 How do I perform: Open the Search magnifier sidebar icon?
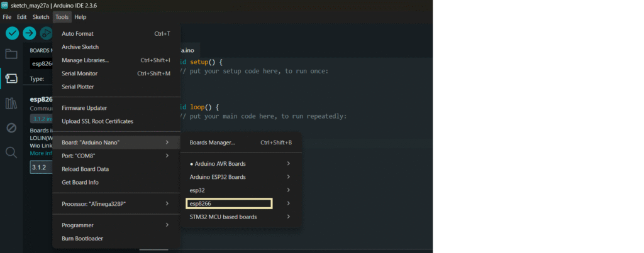coord(11,153)
